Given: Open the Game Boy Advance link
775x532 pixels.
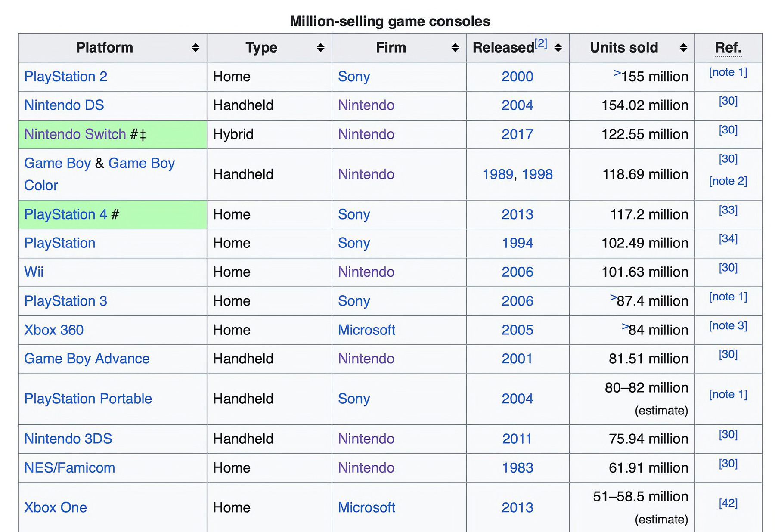Looking at the screenshot, I should coord(87,359).
